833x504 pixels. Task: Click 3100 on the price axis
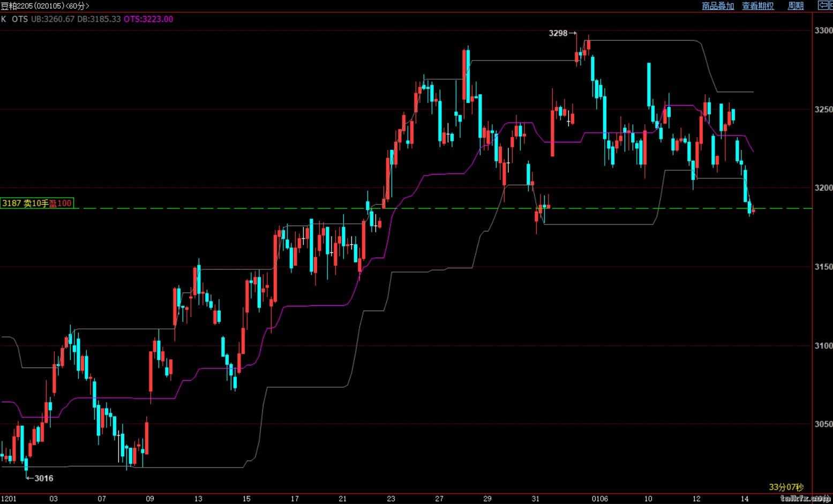pyautogui.click(x=823, y=345)
